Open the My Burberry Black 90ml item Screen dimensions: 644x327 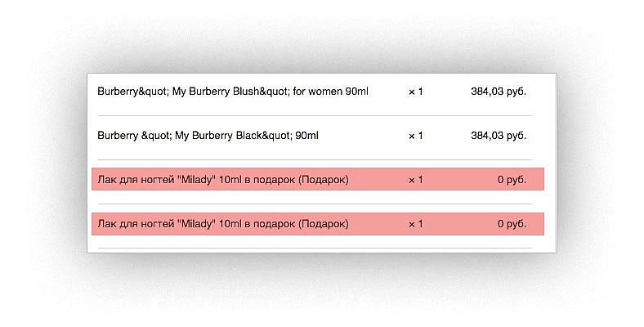[208, 136]
